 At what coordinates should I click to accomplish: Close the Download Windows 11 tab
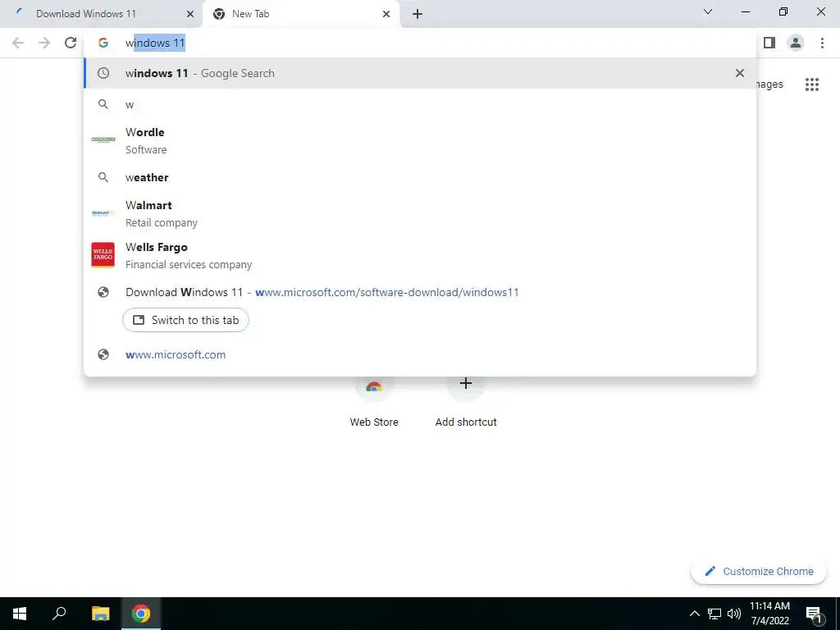(190, 14)
